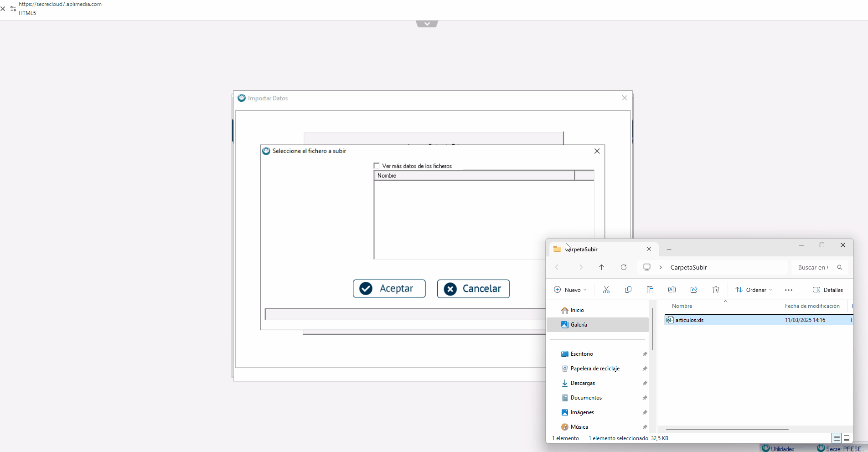Image resolution: width=868 pixels, height=452 pixels.
Task: Go up one folder level
Action: coord(601,267)
